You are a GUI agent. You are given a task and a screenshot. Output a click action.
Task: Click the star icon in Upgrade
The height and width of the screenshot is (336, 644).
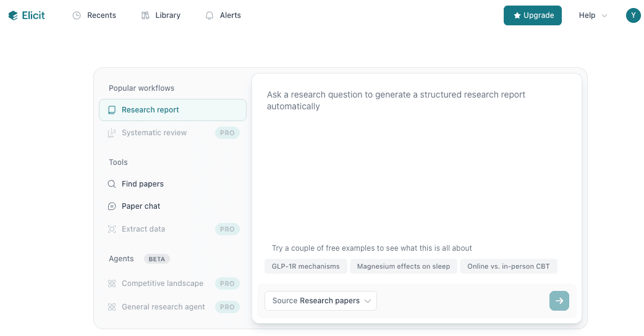point(517,15)
